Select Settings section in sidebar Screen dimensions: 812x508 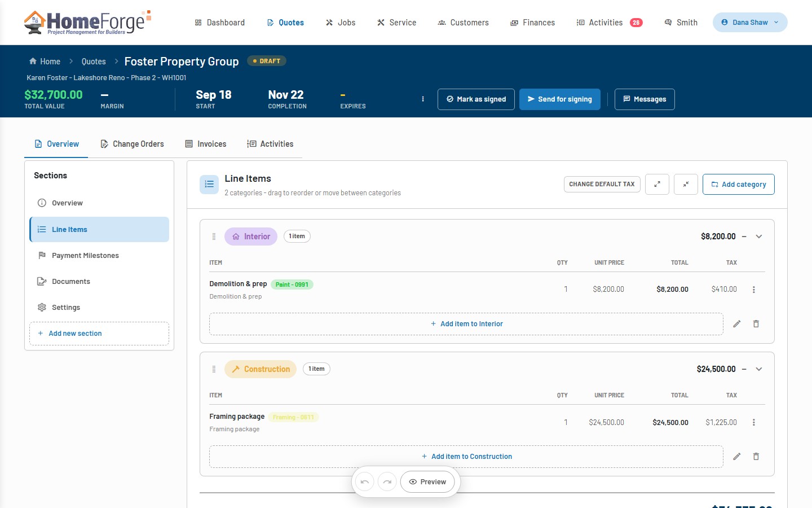tap(99, 308)
